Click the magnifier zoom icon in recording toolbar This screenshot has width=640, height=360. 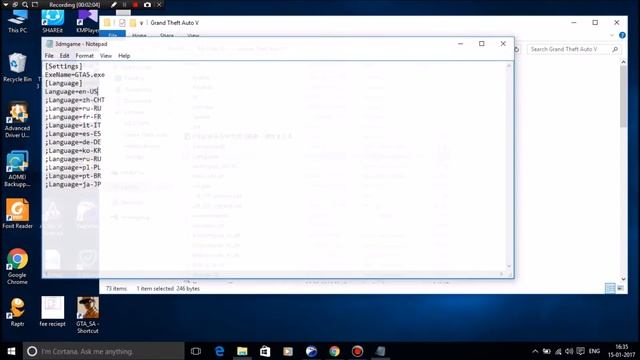25,4
